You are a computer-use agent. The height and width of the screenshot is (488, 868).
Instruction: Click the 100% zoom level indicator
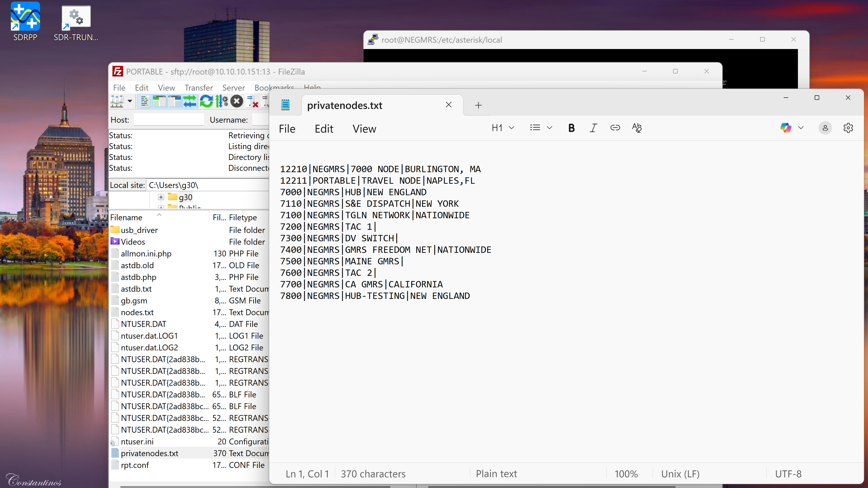(x=626, y=474)
